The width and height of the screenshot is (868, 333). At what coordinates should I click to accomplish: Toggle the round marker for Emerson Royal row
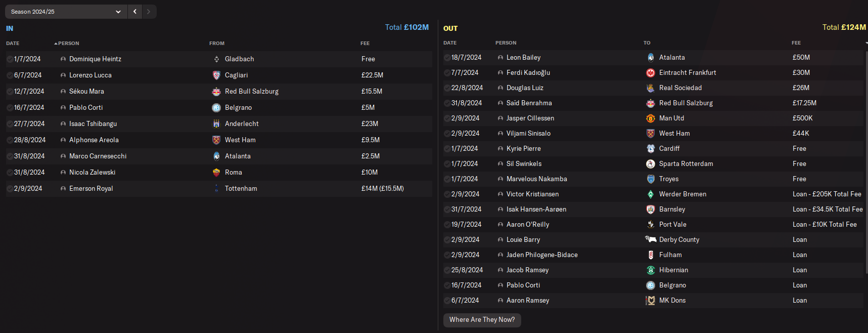(10, 189)
